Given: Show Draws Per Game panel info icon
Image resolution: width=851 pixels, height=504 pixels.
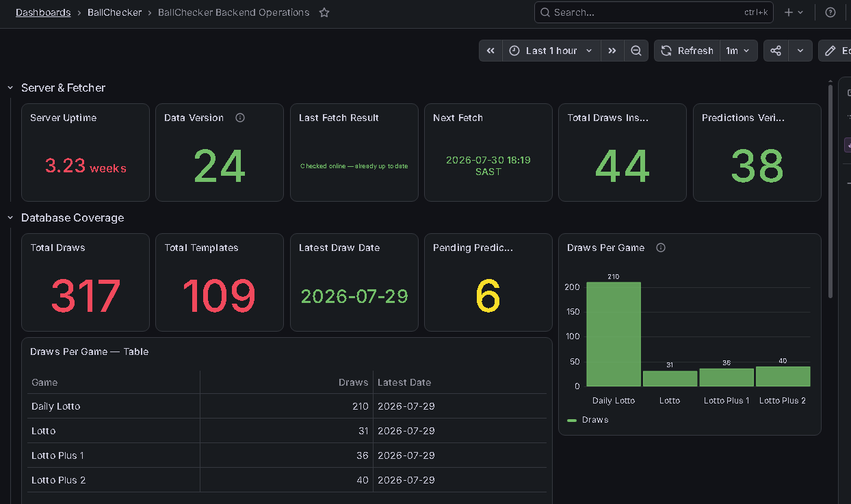Looking at the screenshot, I should (661, 248).
